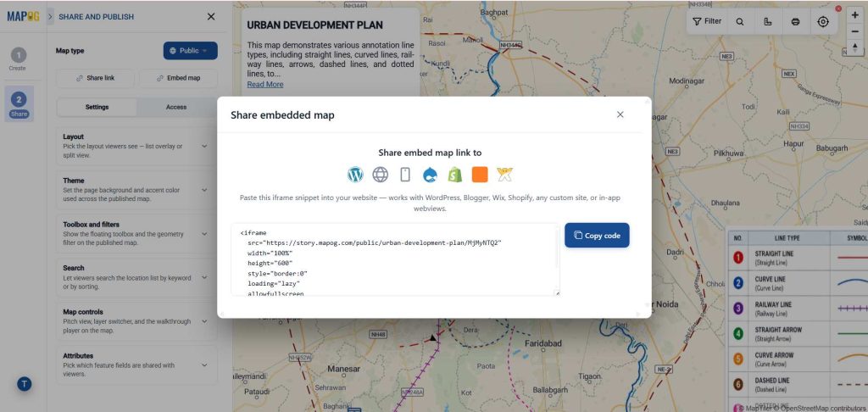Choose the Shopify bag icon
Viewport: 868px width, 412px height.
[455, 175]
